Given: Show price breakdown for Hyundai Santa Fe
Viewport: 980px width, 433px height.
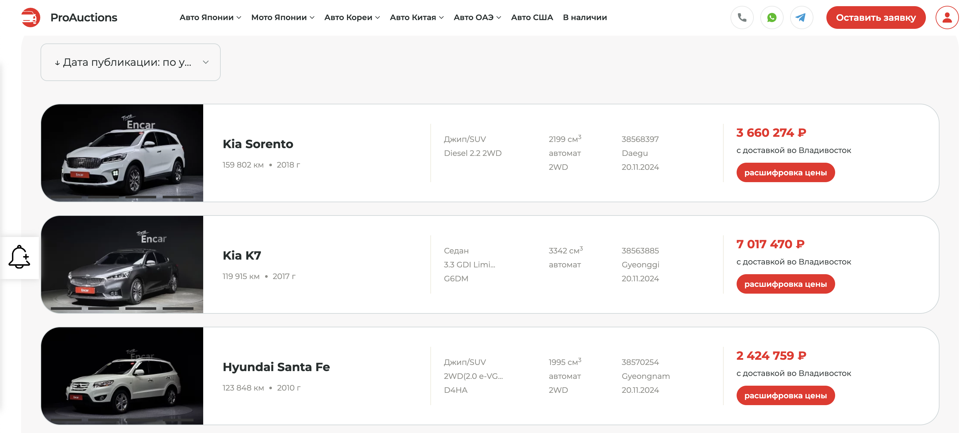Looking at the screenshot, I should click(786, 396).
